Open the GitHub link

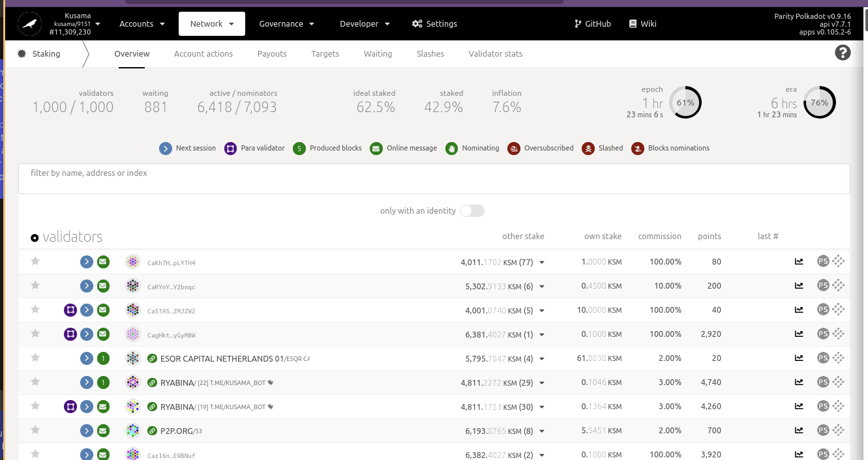[592, 23]
